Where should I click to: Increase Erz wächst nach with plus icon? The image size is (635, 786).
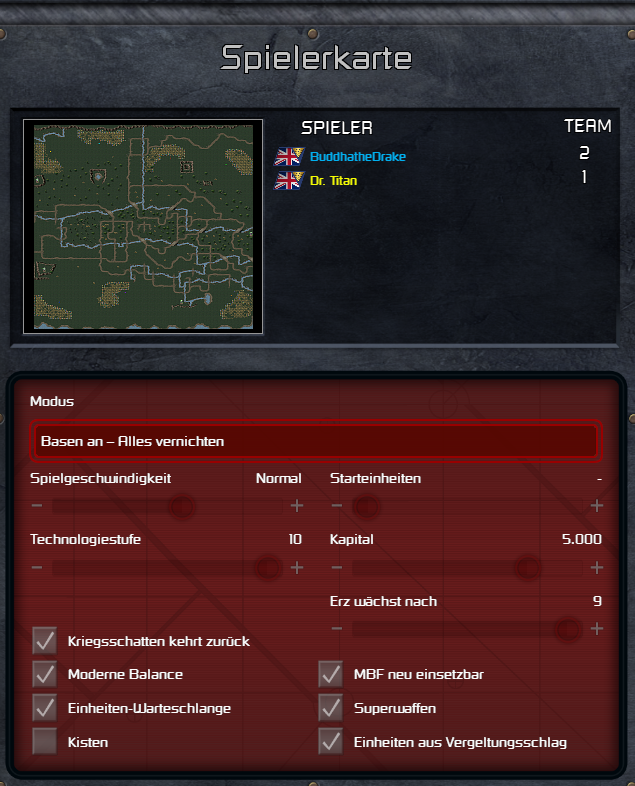tap(596, 629)
